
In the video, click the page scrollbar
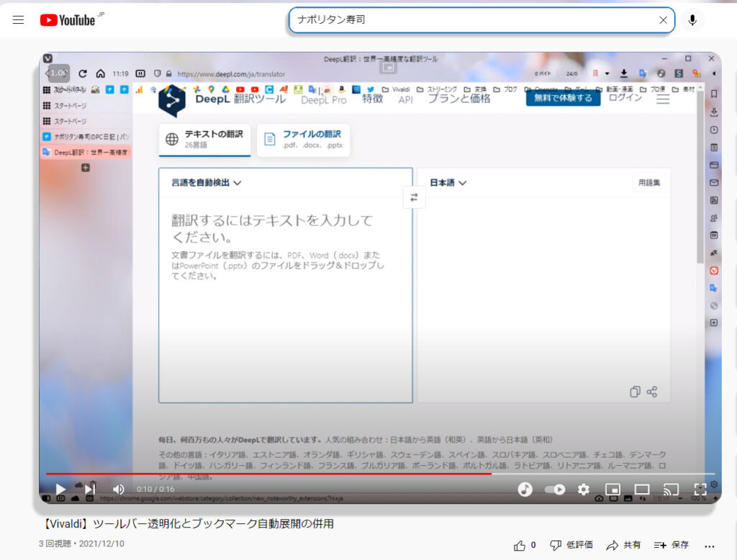(x=700, y=177)
